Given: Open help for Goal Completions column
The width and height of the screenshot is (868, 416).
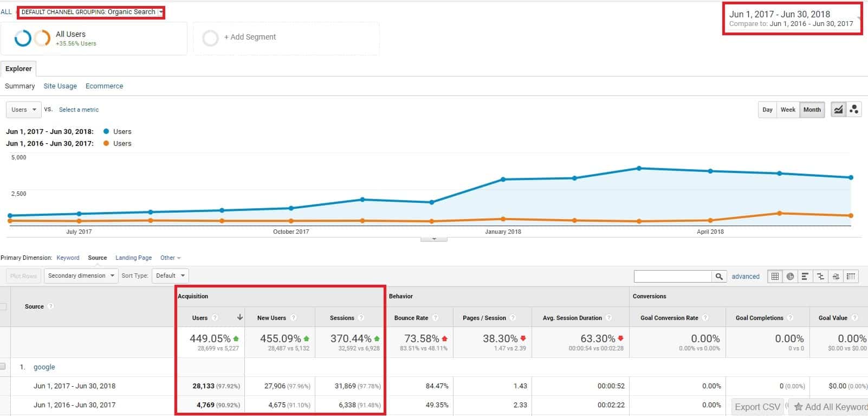Looking at the screenshot, I should [x=790, y=318].
